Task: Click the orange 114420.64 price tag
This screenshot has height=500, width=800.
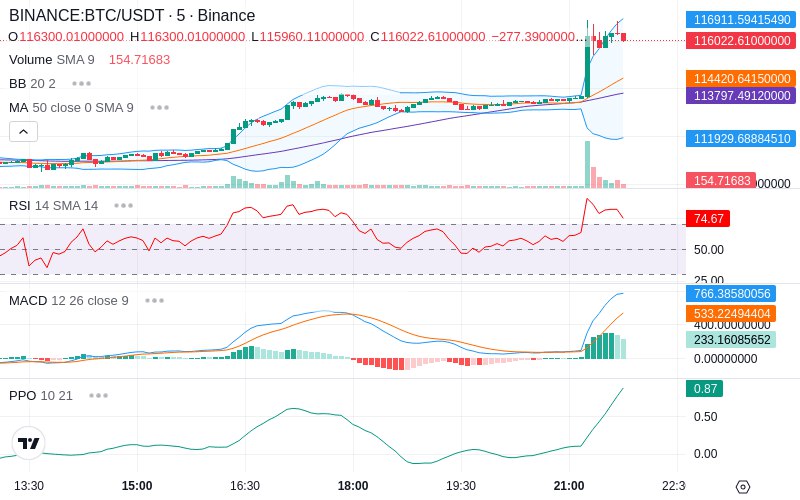Action: click(741, 78)
